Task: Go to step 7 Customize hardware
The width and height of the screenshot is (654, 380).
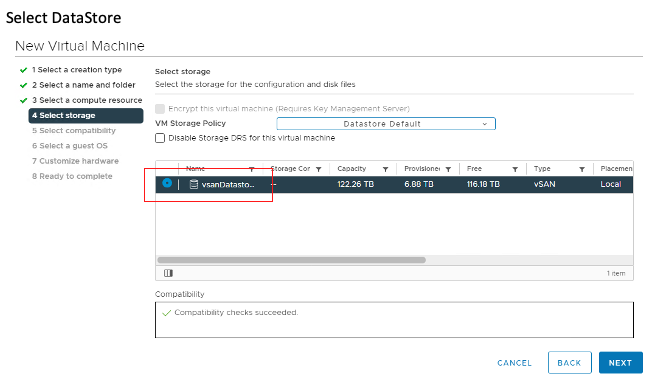Action: coord(75,161)
